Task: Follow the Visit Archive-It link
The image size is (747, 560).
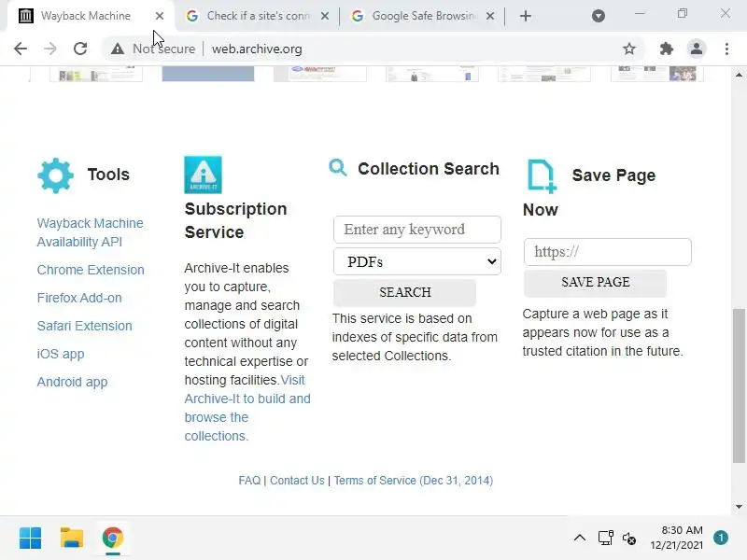Action: coord(247,408)
